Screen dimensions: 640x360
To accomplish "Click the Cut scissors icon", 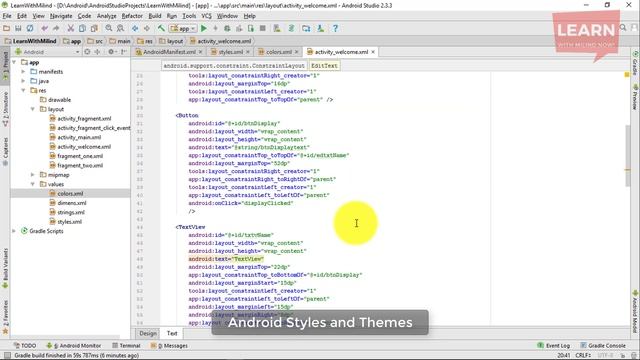I will pyautogui.click(x=71, y=28).
